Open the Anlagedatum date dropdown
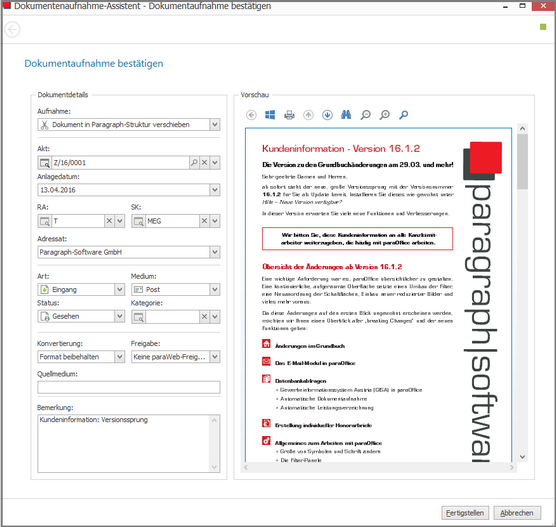The width and height of the screenshot is (556, 527). [215, 190]
